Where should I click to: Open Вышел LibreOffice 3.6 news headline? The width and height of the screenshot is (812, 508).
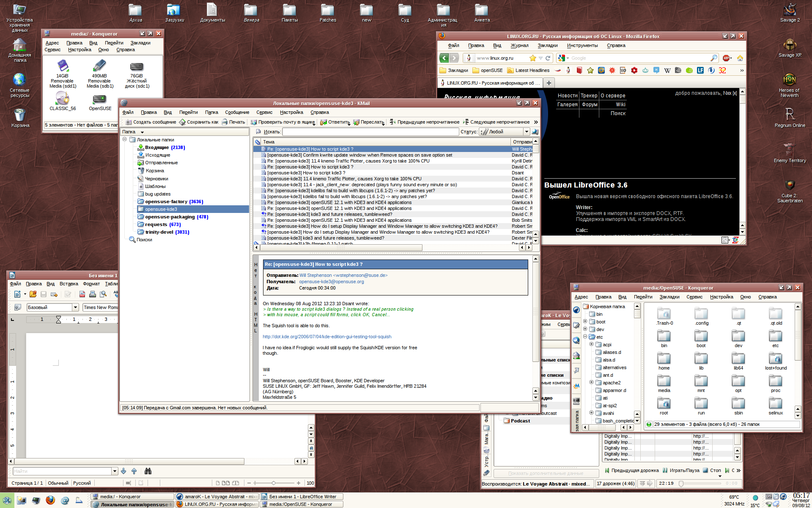point(586,185)
